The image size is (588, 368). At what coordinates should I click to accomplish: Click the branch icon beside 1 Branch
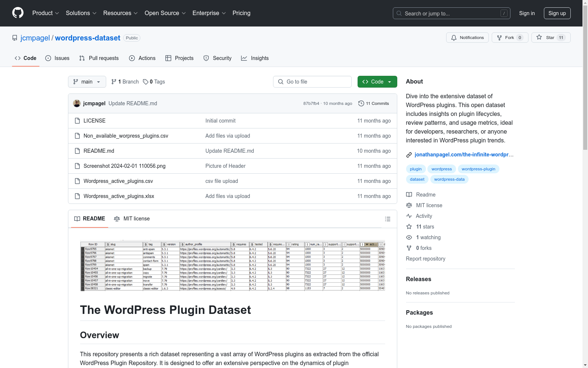[114, 82]
